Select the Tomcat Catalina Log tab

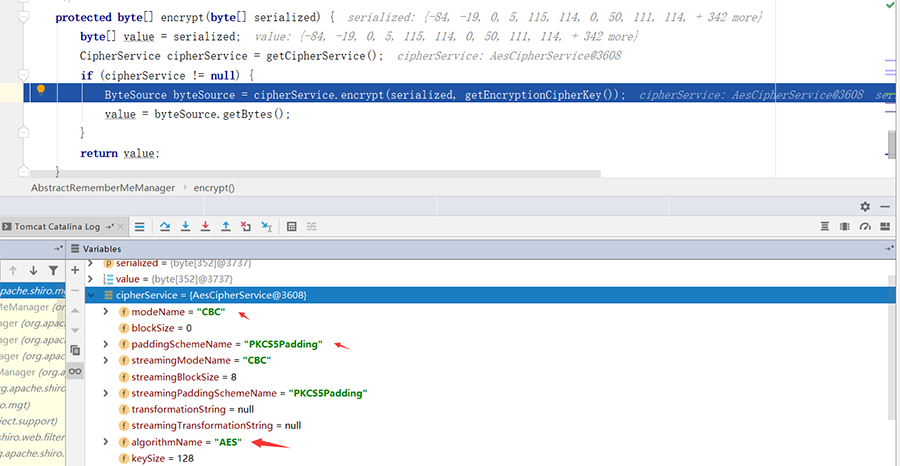click(57, 227)
